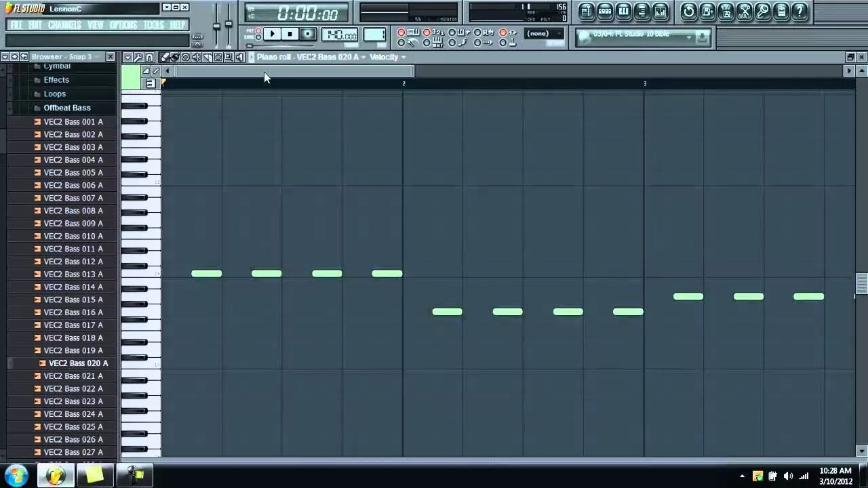This screenshot has height=488, width=868.
Task: Show the Step Sequencer window
Action: tap(605, 11)
